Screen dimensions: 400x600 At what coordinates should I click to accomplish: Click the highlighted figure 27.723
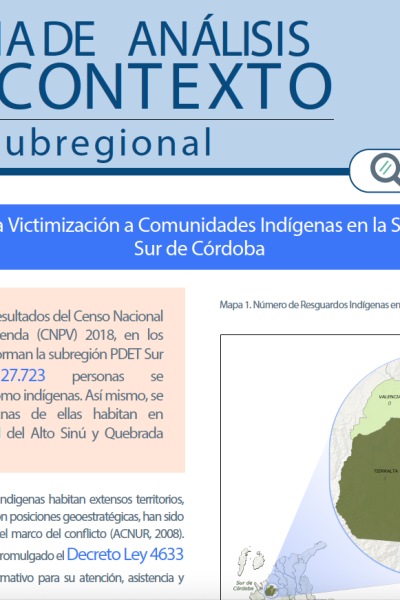(x=23, y=376)
